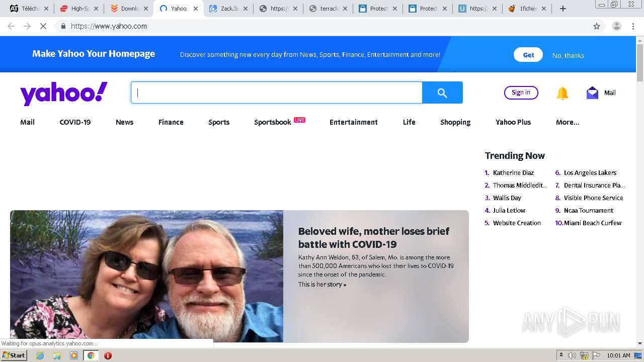Image resolution: width=644 pixels, height=362 pixels.
Task: Open the Entertainment section
Action: (x=353, y=122)
